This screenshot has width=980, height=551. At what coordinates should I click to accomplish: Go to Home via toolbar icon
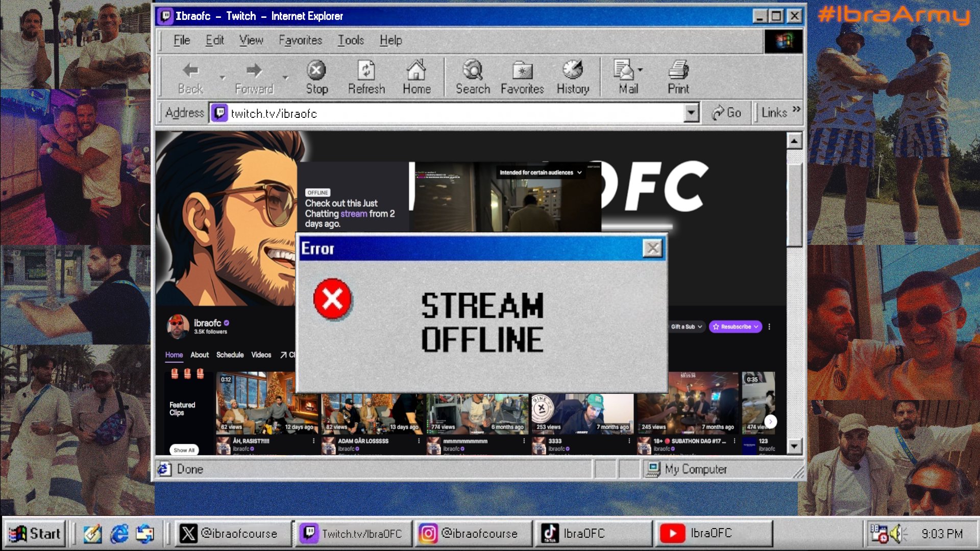coord(416,78)
